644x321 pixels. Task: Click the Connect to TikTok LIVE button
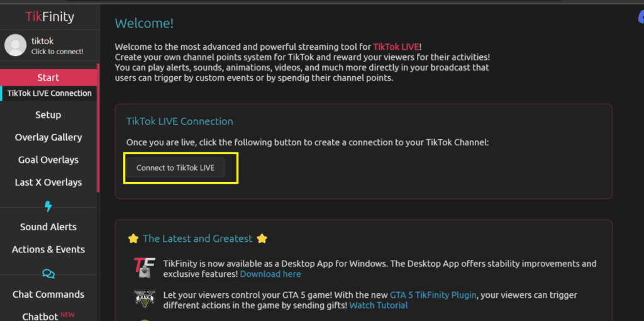coord(175,167)
